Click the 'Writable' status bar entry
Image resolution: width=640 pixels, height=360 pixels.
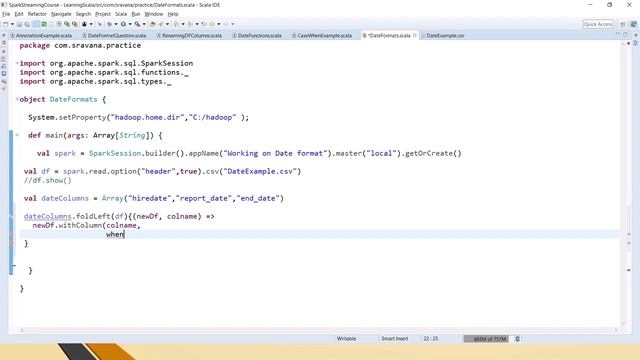pyautogui.click(x=346, y=339)
